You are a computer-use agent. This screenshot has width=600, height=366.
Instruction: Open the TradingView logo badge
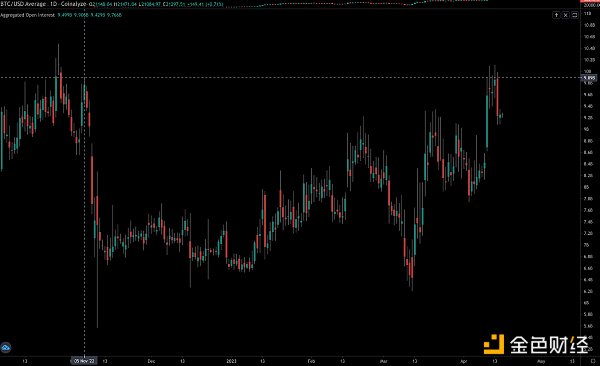(x=5, y=348)
